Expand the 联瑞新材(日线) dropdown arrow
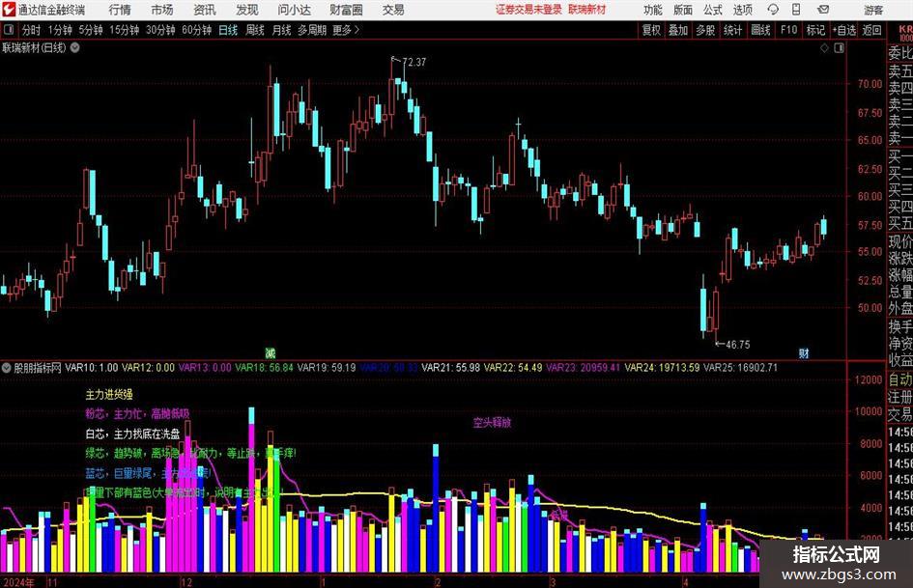The width and height of the screenshot is (913, 588). point(75,47)
